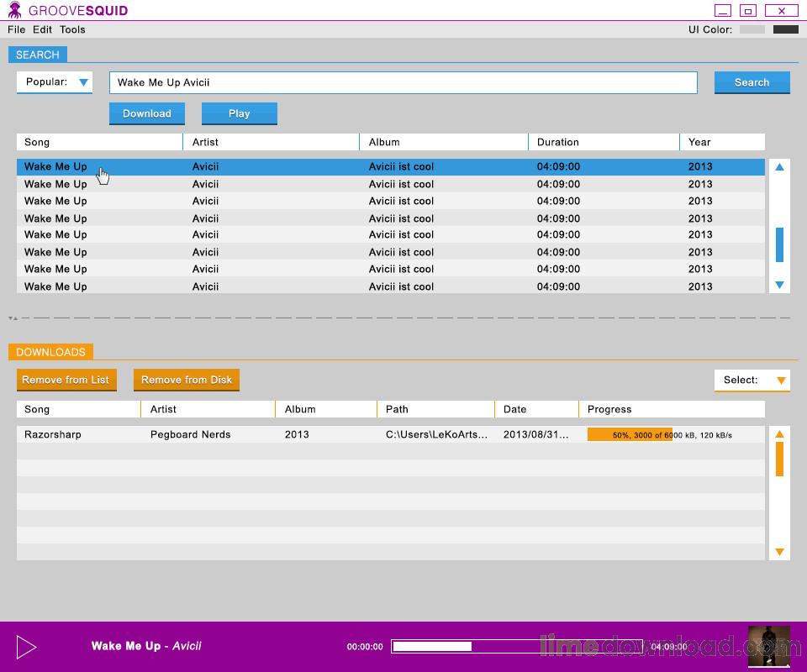Click the search results scroll down arrow
Screen dimensions: 807x672
(779, 285)
